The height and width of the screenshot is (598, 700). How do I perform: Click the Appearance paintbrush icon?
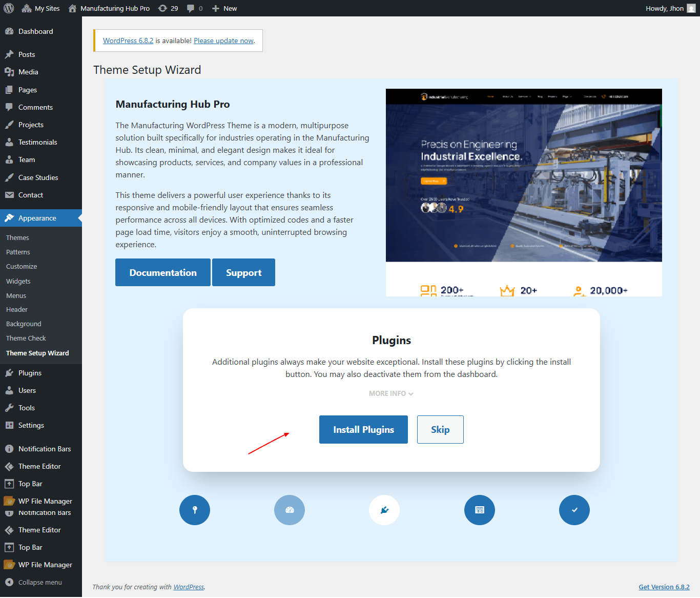[9, 218]
